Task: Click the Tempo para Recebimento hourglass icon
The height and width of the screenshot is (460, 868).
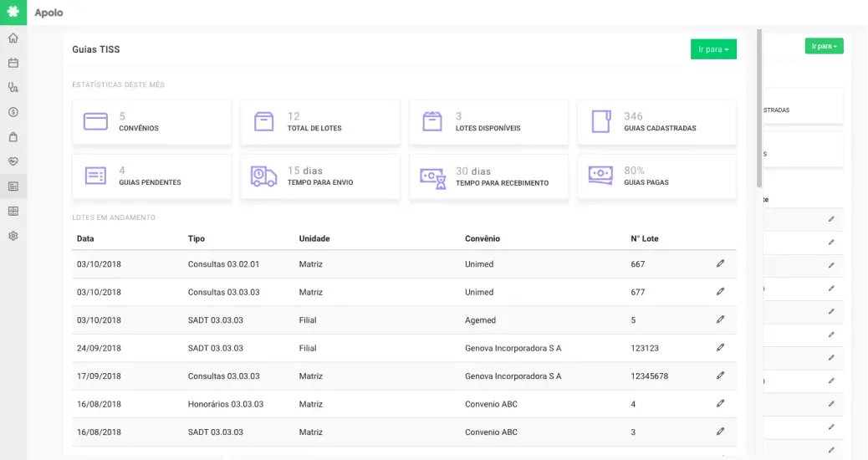Action: click(x=433, y=178)
